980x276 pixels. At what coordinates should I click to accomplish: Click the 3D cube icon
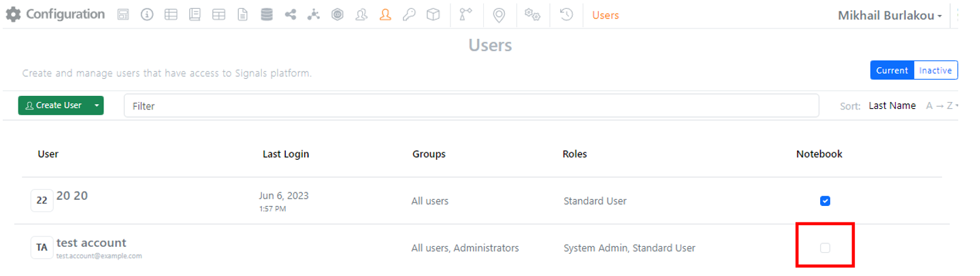click(x=433, y=14)
